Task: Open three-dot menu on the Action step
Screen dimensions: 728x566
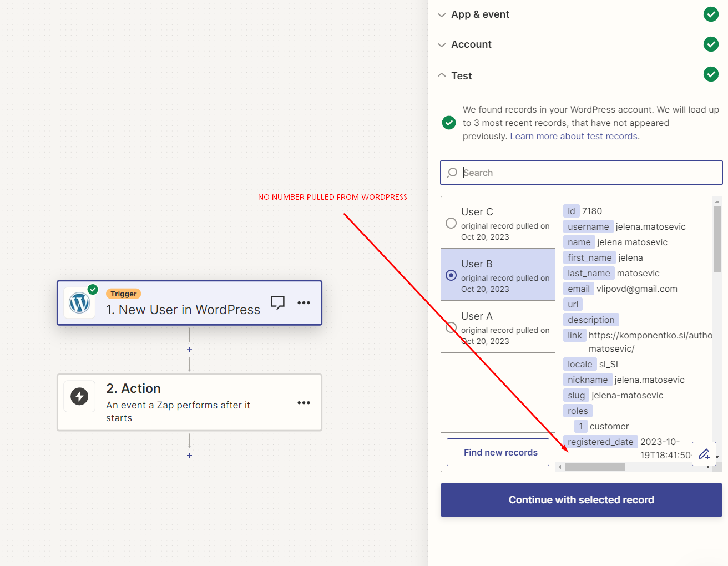Action: click(x=304, y=402)
